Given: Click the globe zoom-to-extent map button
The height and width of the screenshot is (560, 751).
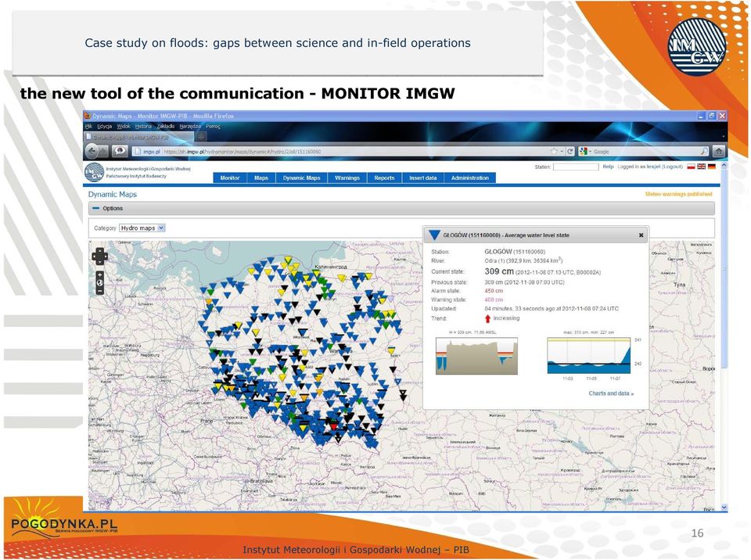Looking at the screenshot, I should (x=99, y=283).
